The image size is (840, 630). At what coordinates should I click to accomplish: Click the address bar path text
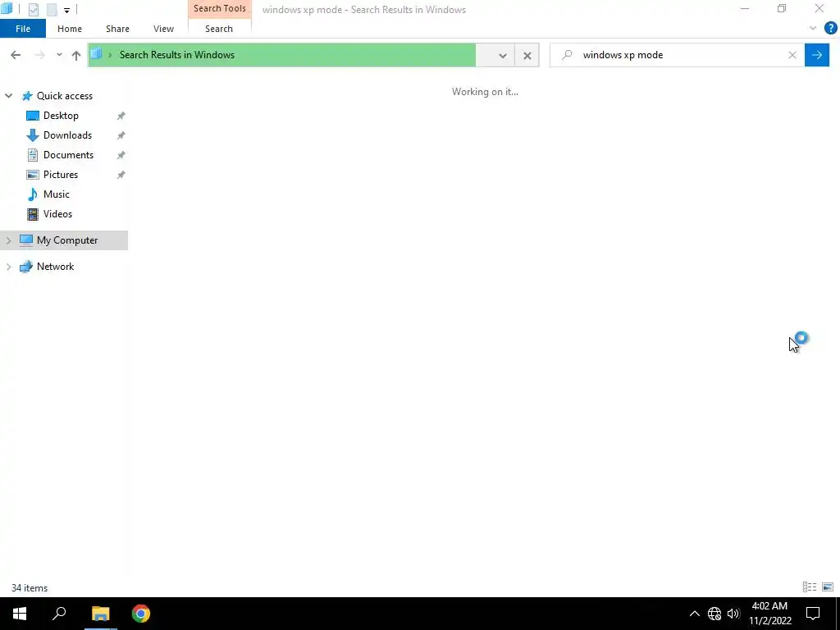point(177,55)
